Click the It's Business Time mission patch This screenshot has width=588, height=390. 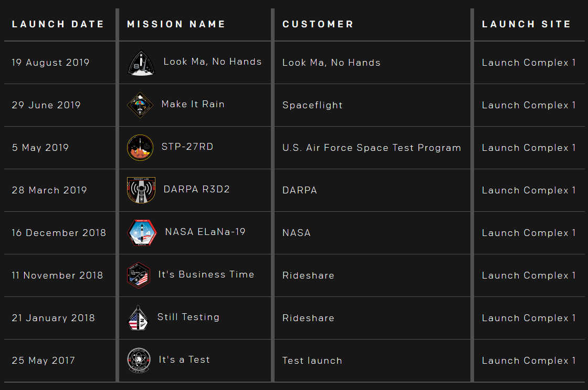(x=139, y=275)
